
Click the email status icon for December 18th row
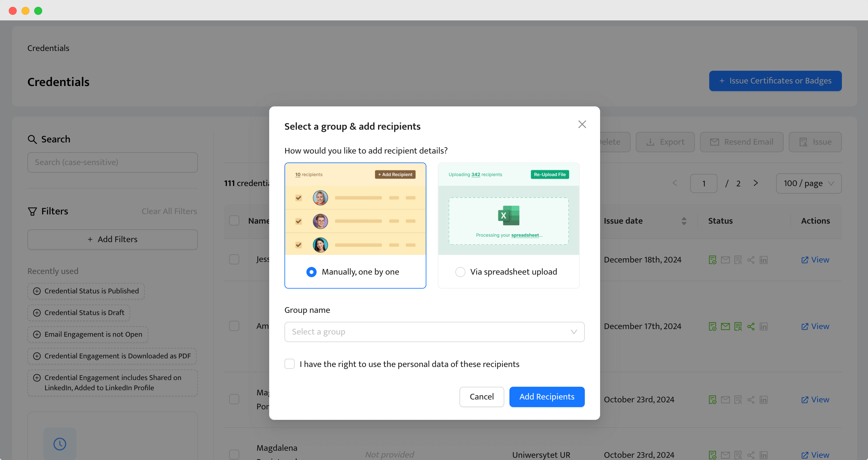pyautogui.click(x=725, y=260)
